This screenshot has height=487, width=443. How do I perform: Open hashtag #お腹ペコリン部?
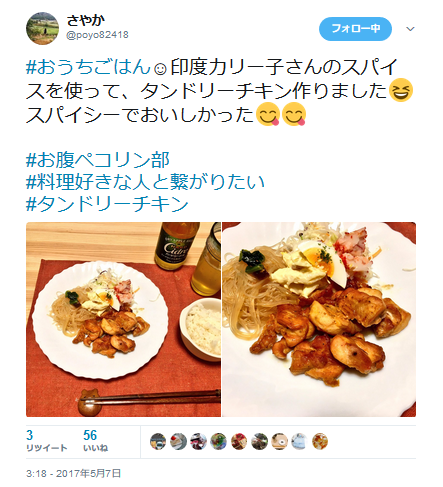[98, 160]
